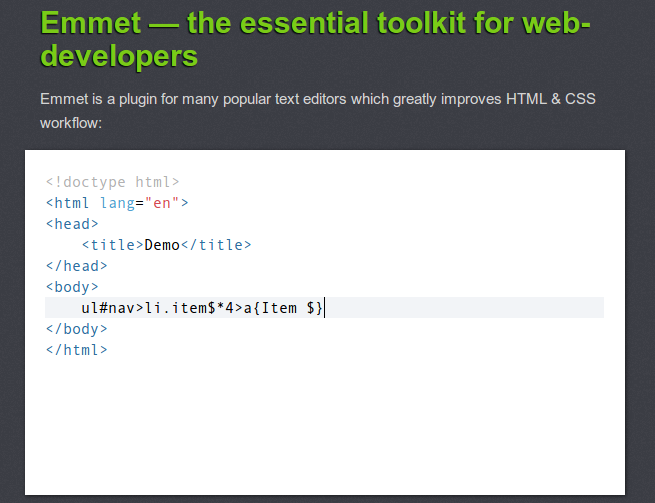The height and width of the screenshot is (503, 655).
Task: Click the opening title tag
Action: (113, 245)
